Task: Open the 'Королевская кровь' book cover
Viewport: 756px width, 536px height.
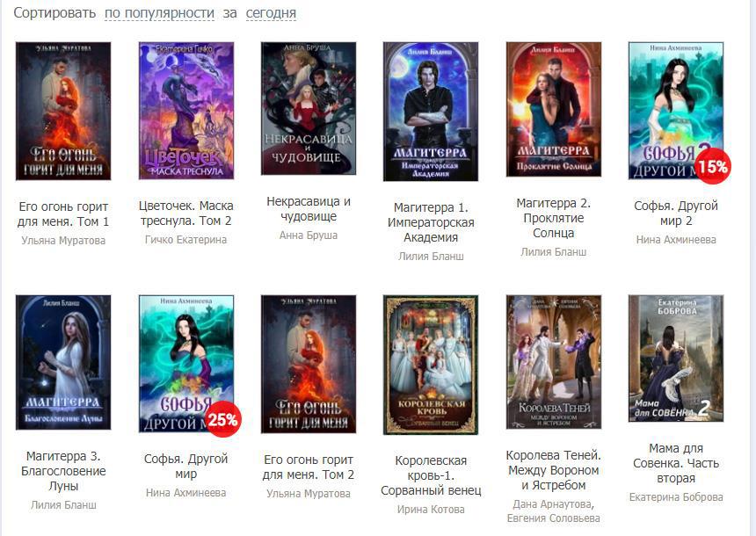Action: point(431,365)
